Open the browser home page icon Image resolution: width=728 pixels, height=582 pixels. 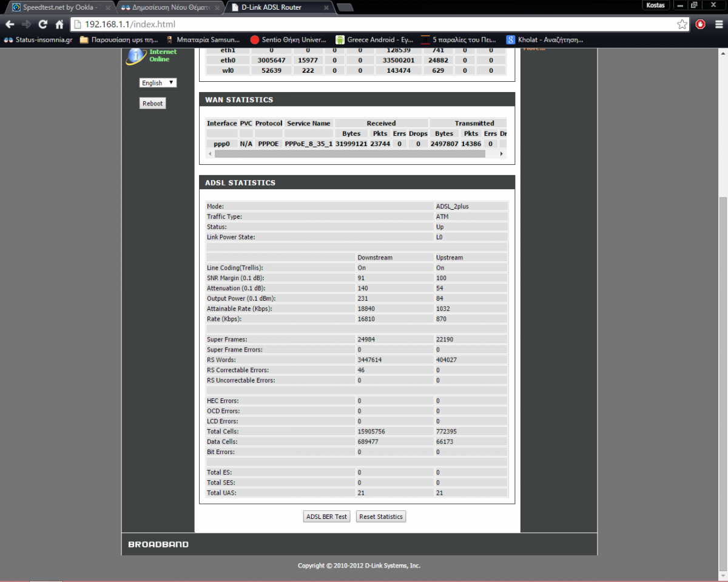pos(59,24)
